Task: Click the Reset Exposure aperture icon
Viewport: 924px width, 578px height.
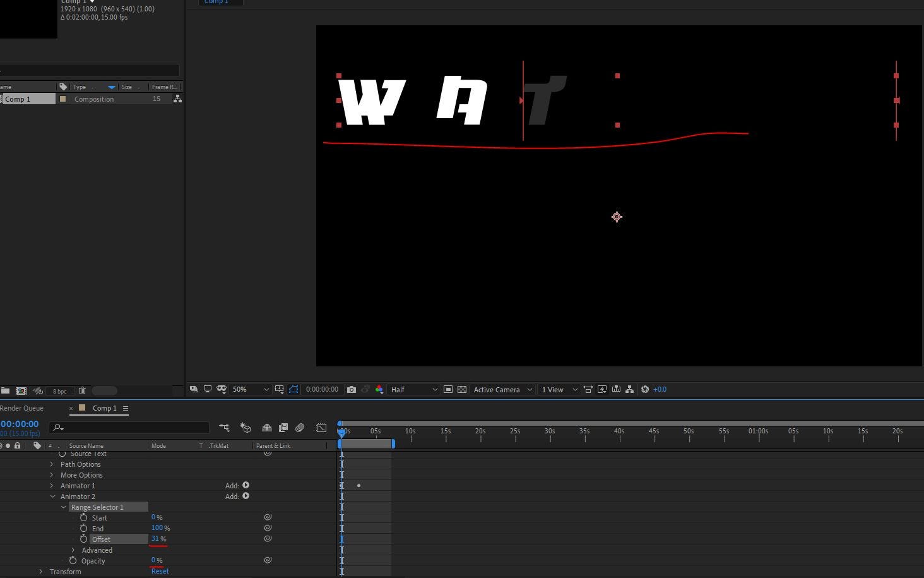Action: (644, 389)
